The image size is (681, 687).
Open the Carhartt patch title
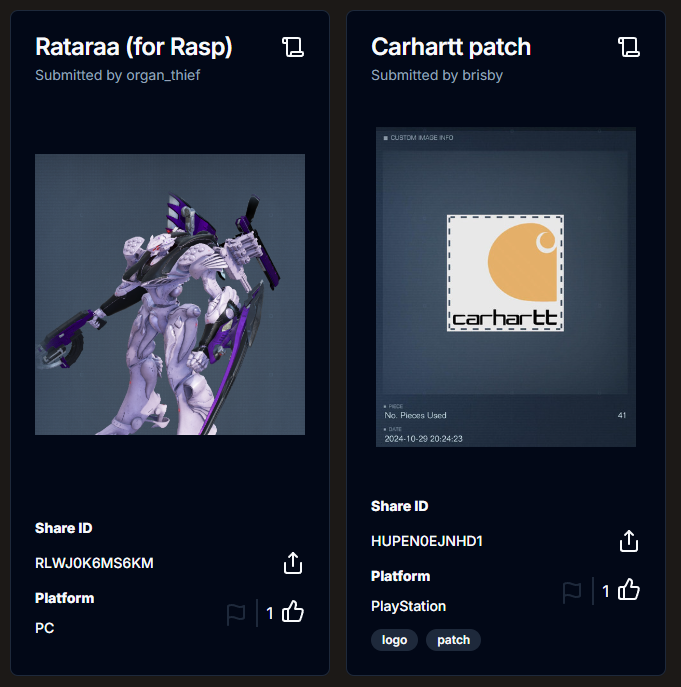pos(451,47)
